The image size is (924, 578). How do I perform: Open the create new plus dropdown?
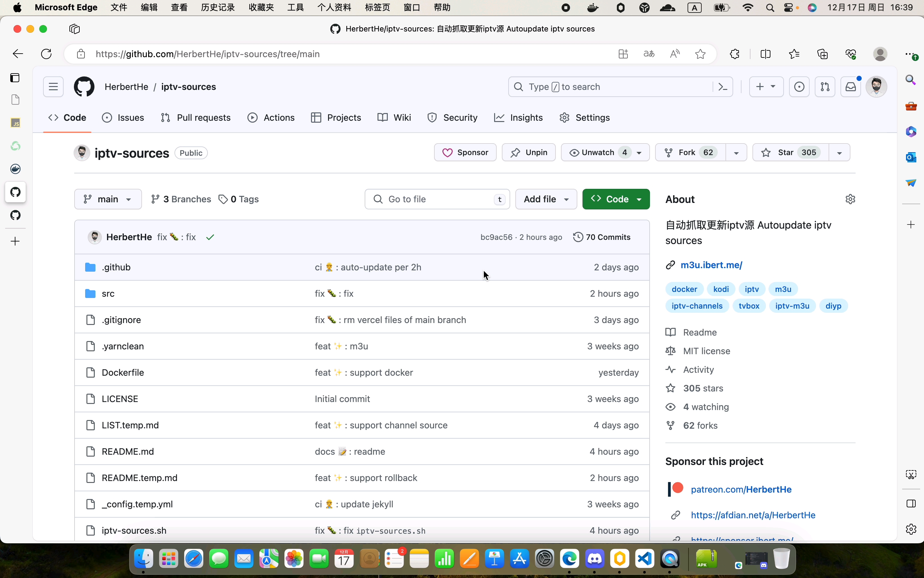(766, 87)
